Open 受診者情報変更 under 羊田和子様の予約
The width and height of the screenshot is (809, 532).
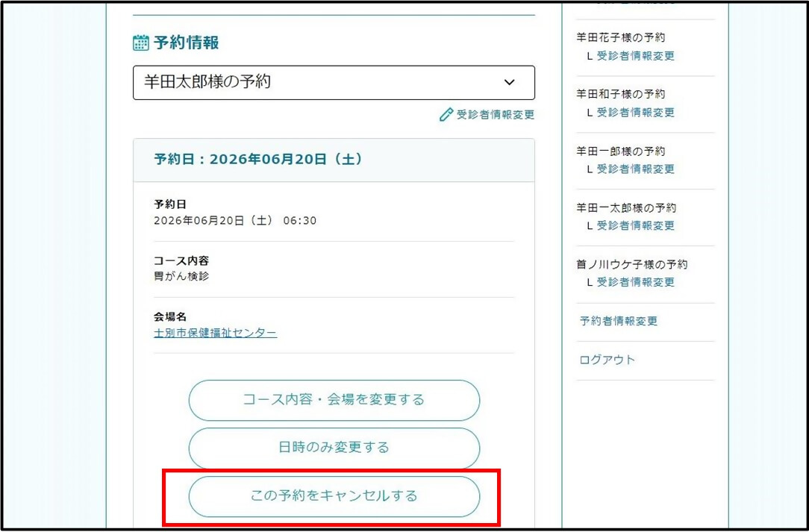click(636, 112)
